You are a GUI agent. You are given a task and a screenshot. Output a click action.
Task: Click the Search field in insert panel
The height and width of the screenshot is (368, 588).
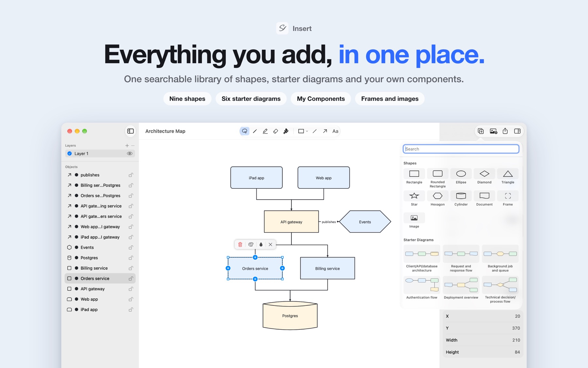pos(461,149)
